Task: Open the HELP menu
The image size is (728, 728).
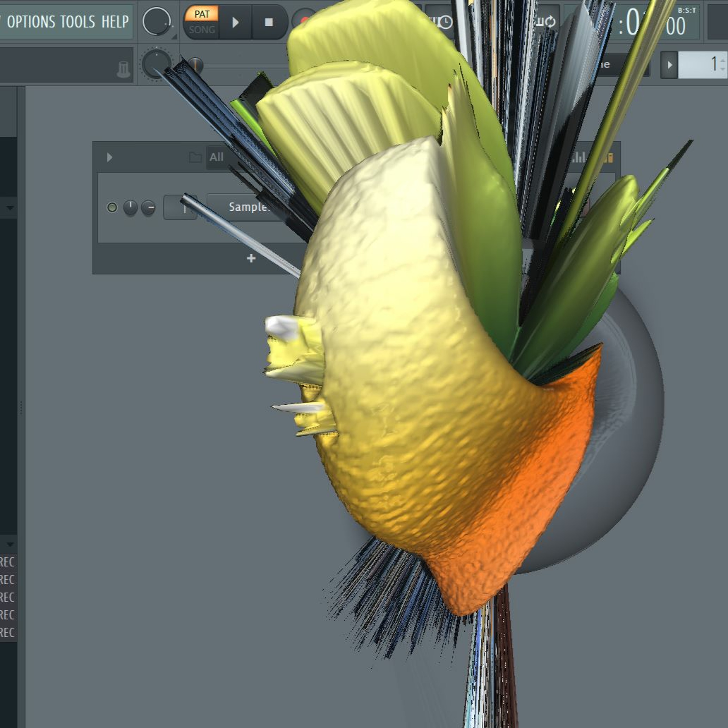Action: (x=115, y=22)
